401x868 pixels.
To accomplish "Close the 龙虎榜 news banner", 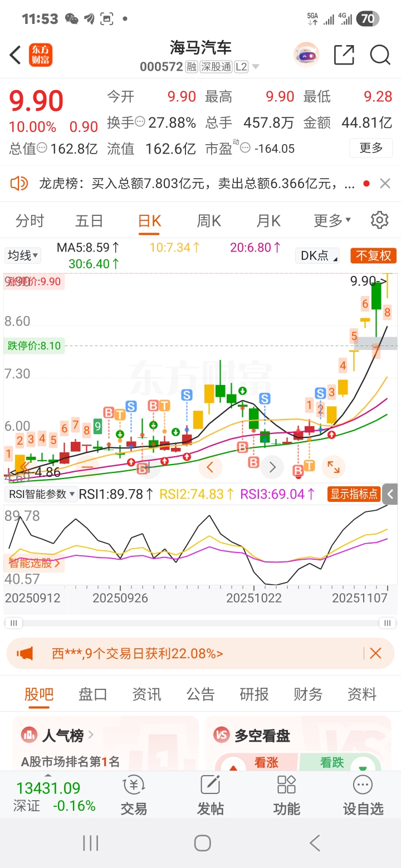I will pos(385,183).
